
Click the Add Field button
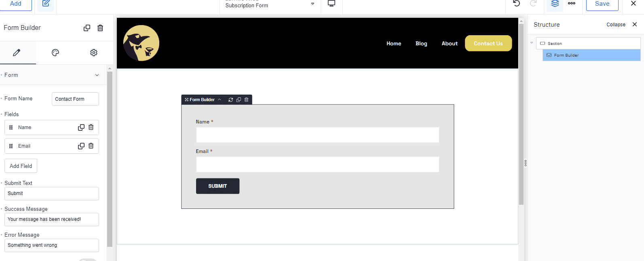point(21,166)
